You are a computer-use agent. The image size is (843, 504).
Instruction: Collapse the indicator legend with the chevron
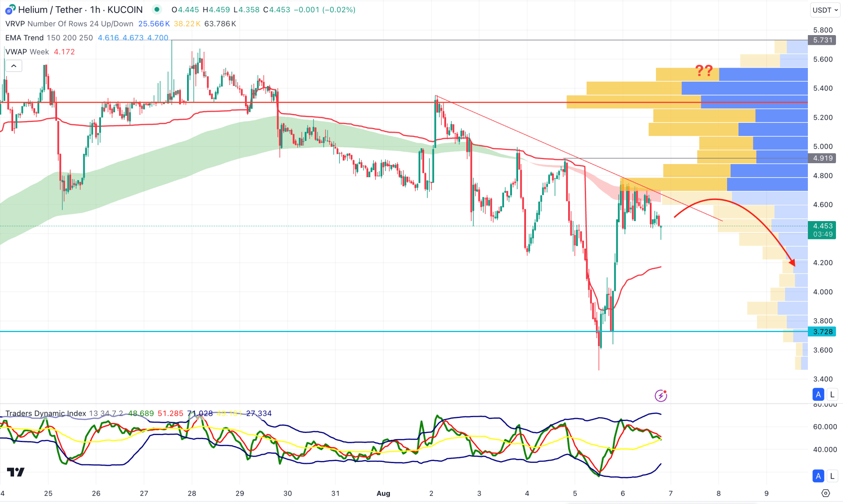pos(14,66)
